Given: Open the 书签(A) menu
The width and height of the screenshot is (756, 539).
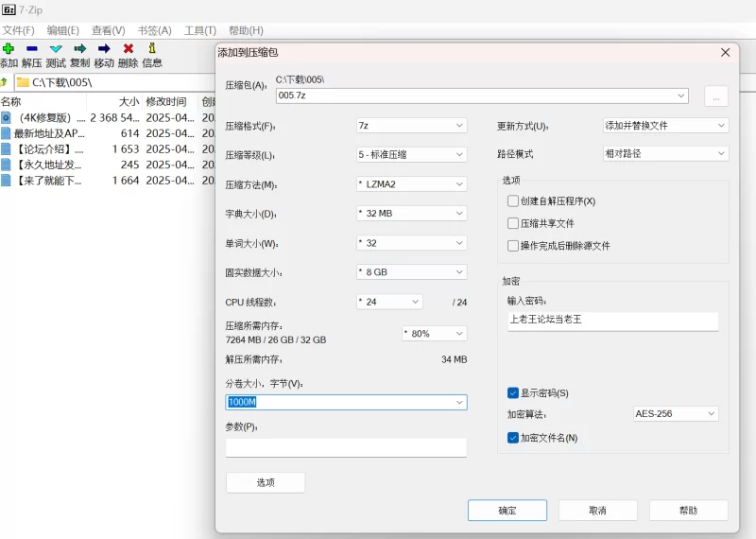Looking at the screenshot, I should [x=154, y=30].
